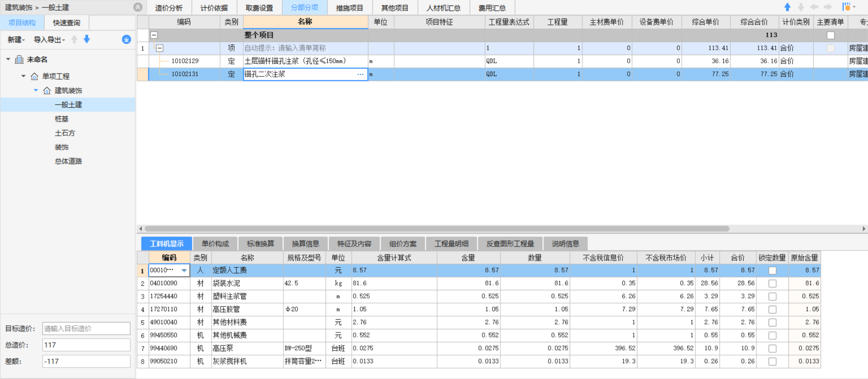Viewport: 868px width, 379px height.
Task: Select 装饰 in the project tree
Action: 61,147
